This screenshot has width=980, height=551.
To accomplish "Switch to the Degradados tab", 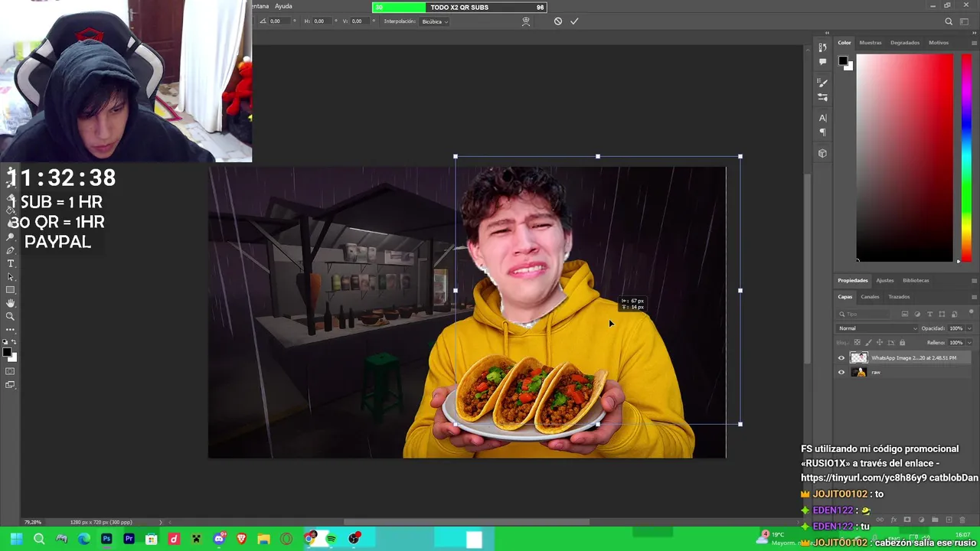I will pyautogui.click(x=905, y=43).
